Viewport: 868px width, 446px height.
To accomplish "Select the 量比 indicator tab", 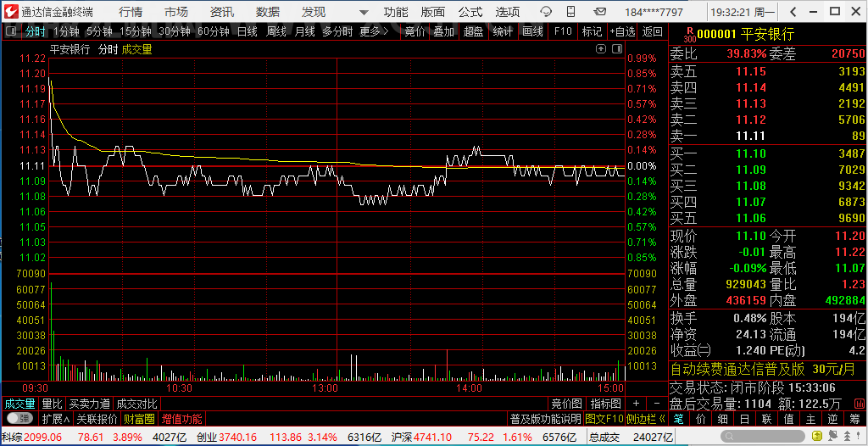I will tap(53, 404).
